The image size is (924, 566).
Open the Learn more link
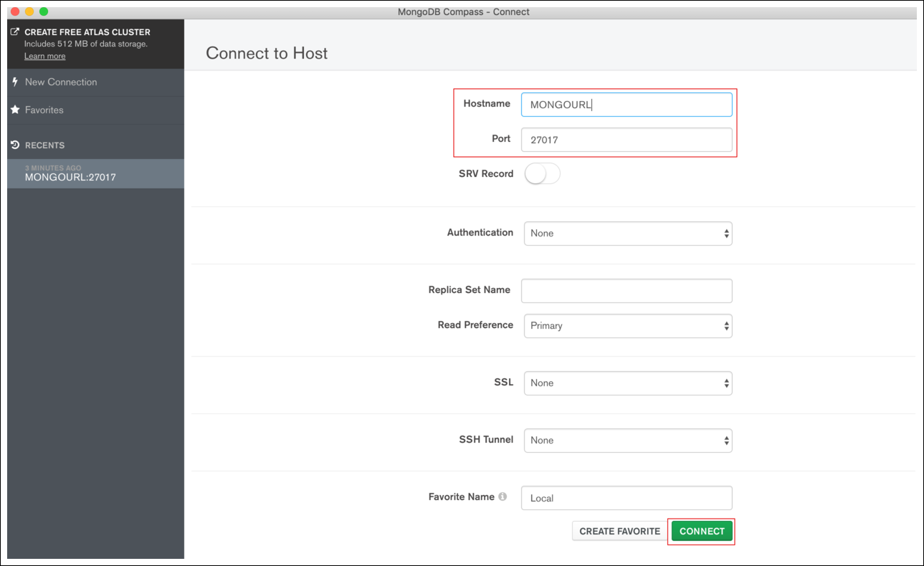pyautogui.click(x=44, y=56)
